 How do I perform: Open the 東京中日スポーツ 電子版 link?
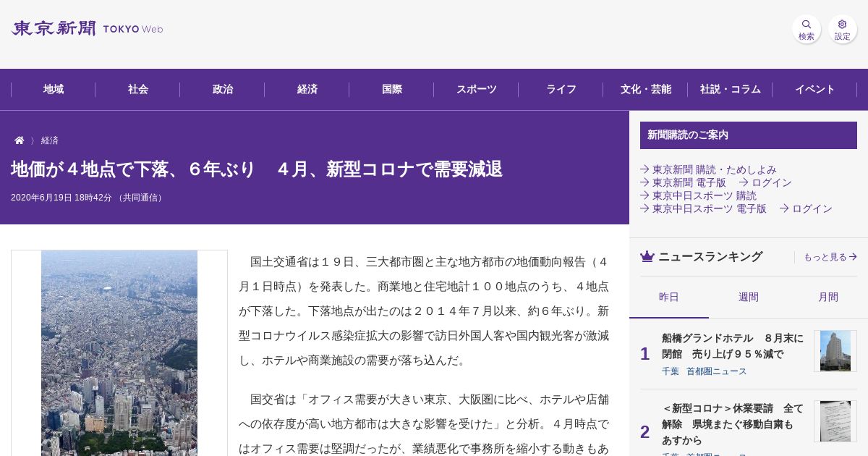pyautogui.click(x=703, y=208)
